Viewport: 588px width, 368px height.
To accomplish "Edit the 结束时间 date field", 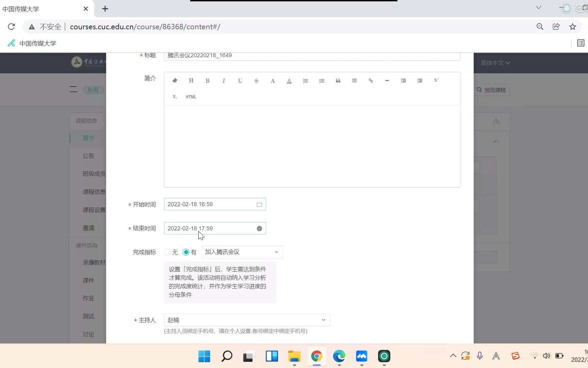I will point(215,228).
